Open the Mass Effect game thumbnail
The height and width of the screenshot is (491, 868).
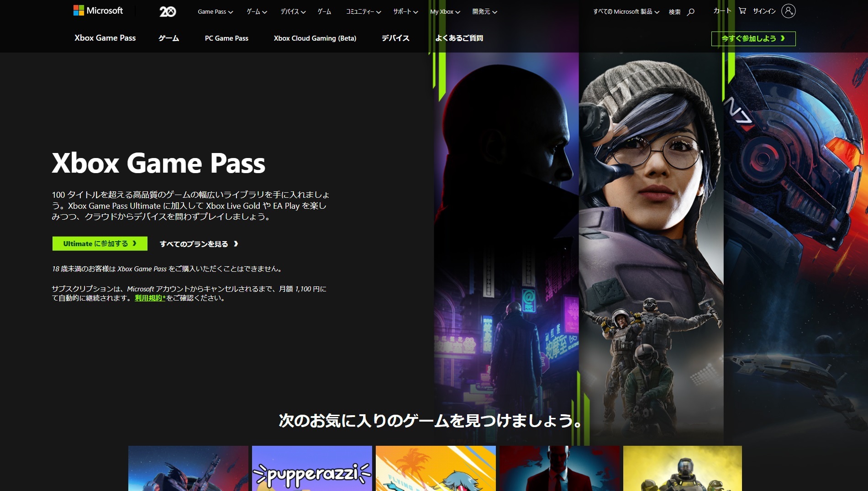click(x=188, y=468)
